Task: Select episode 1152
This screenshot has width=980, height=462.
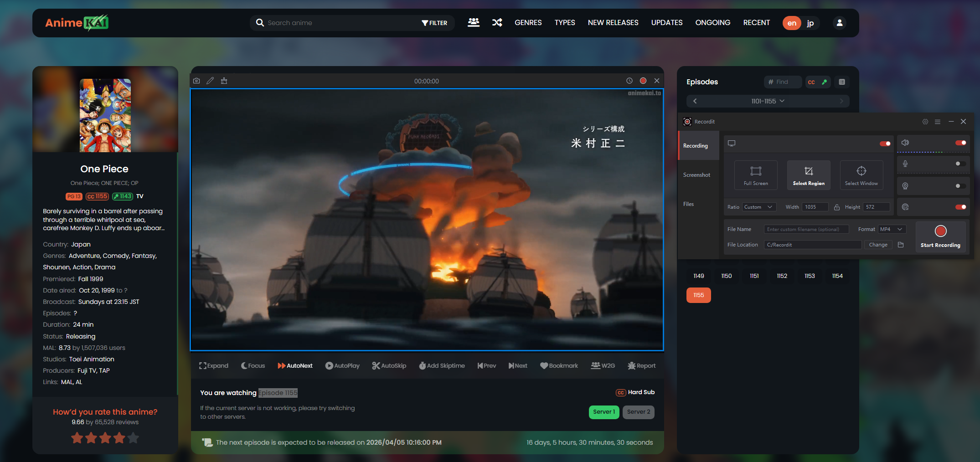Action: tap(782, 276)
